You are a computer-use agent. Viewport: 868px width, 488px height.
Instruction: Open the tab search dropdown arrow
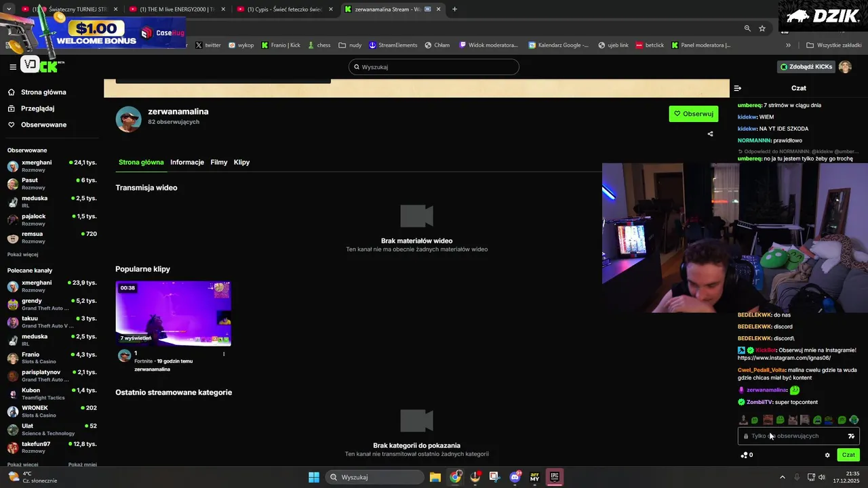click(9, 9)
